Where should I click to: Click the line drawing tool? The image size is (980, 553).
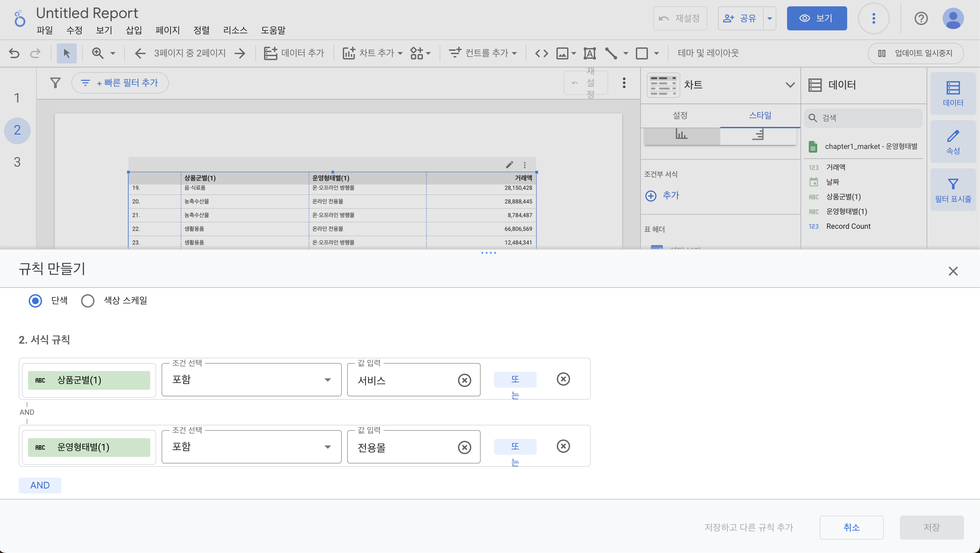(x=611, y=53)
